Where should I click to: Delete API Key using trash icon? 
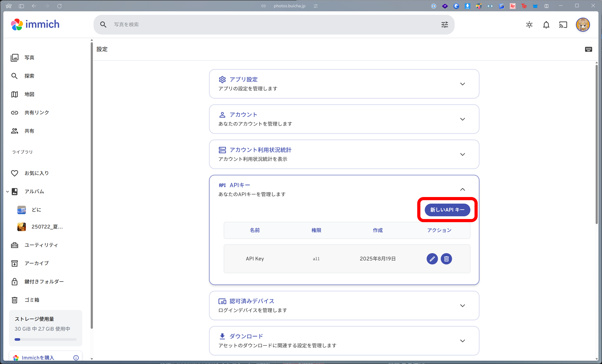point(446,259)
